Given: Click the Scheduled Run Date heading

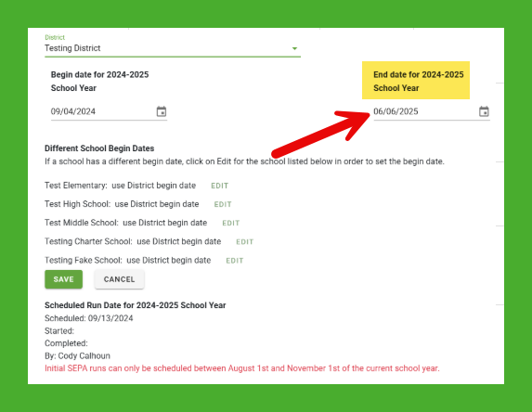Looking at the screenshot, I should click(135, 305).
